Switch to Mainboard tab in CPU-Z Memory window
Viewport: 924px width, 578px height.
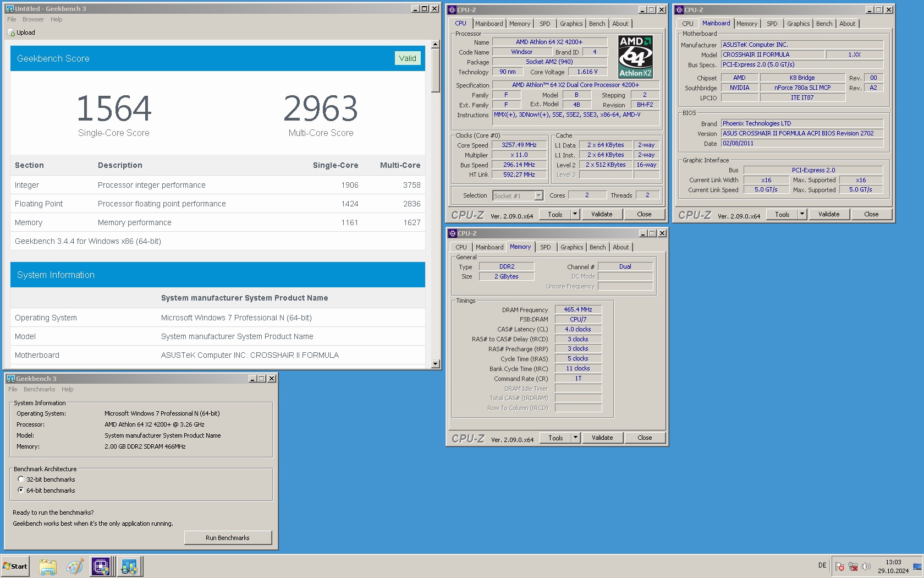pyautogui.click(x=489, y=247)
